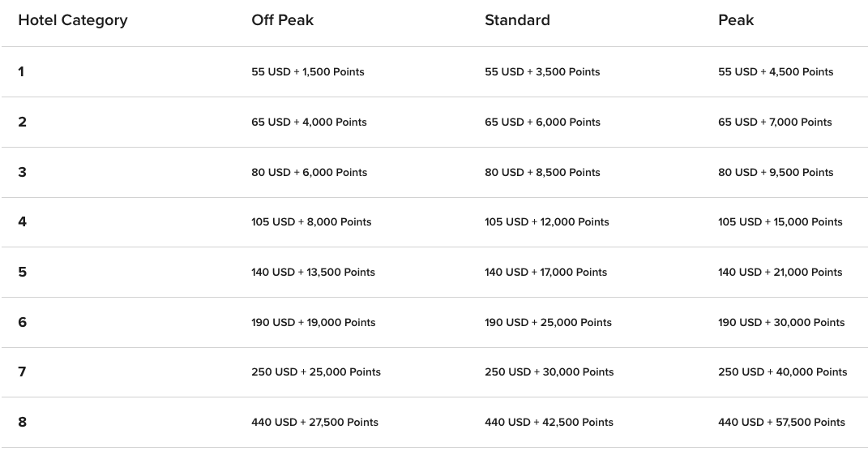Click the 80 USD + 6,000 Points cell

pos(309,172)
